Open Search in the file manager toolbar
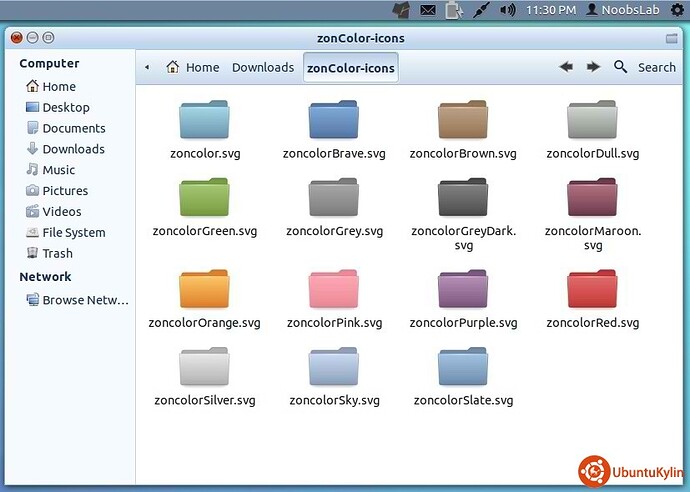690x492 pixels. [x=645, y=67]
